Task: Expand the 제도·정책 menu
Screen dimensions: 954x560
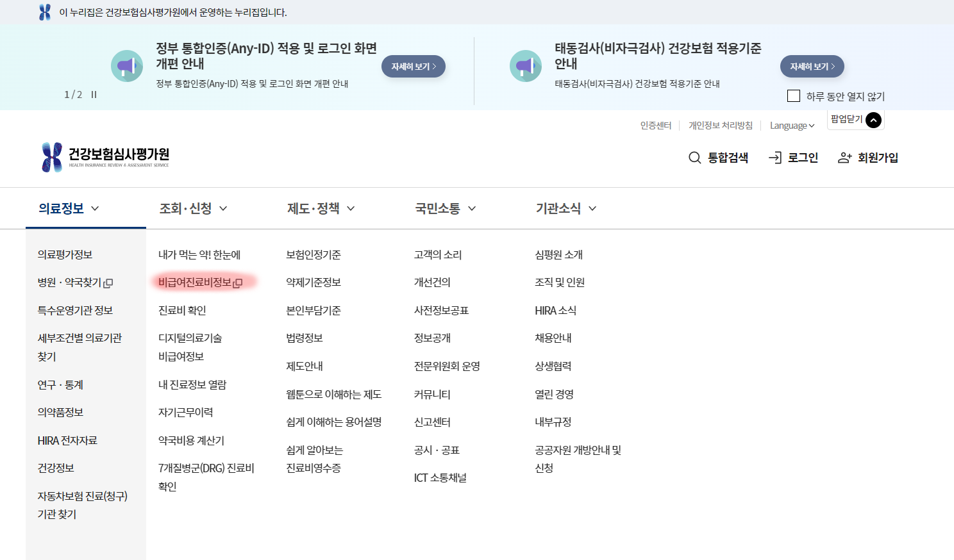Action: [321, 208]
